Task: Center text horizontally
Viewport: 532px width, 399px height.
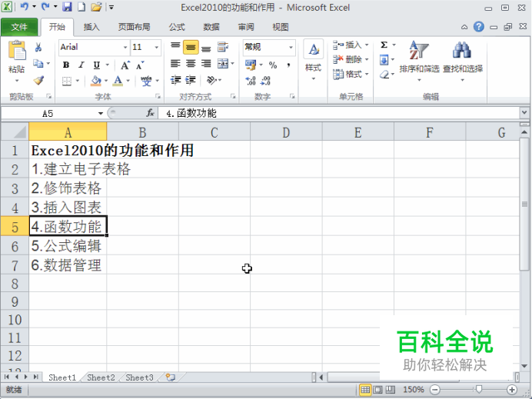Action: point(191,64)
